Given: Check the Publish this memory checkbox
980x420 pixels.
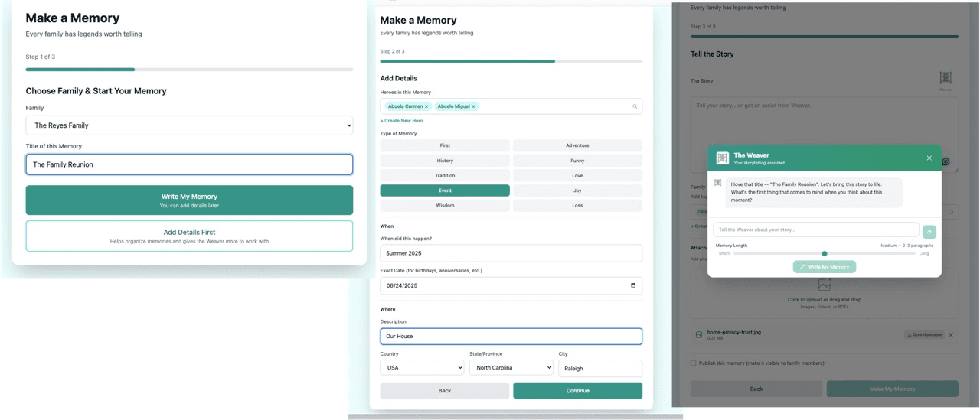Looking at the screenshot, I should point(694,363).
